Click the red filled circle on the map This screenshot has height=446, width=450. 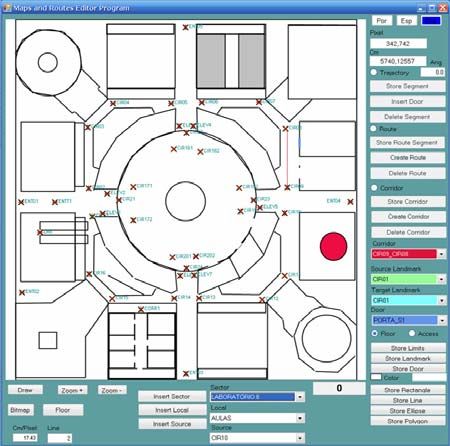tap(333, 246)
